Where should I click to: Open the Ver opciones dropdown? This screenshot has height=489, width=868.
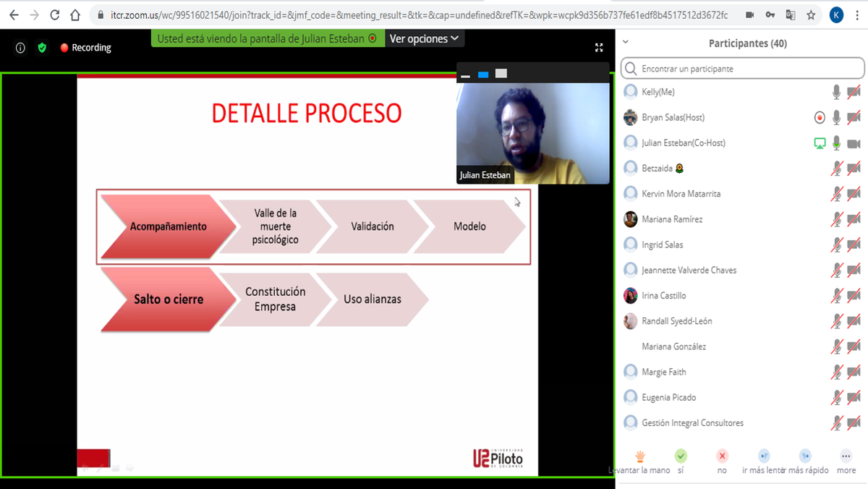424,38
